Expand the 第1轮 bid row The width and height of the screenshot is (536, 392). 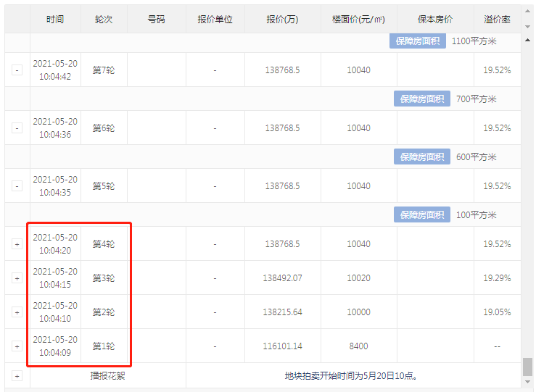[17, 346]
